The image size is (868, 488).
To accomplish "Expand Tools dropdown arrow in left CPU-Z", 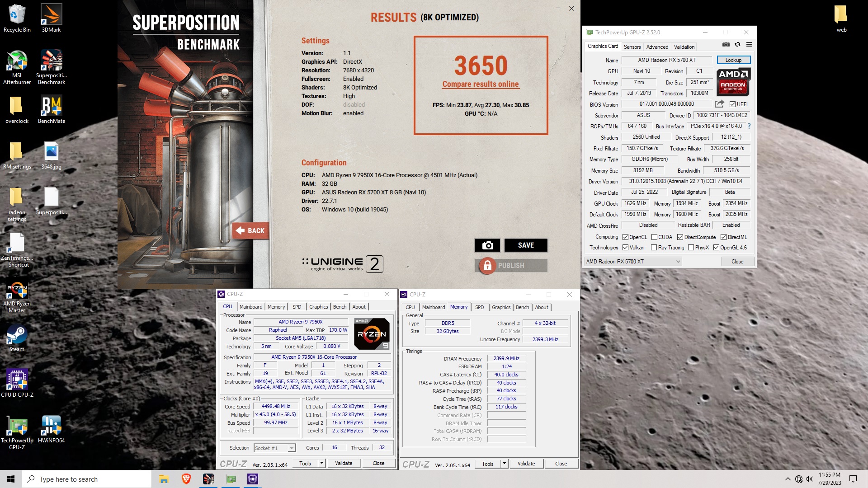I will point(321,463).
